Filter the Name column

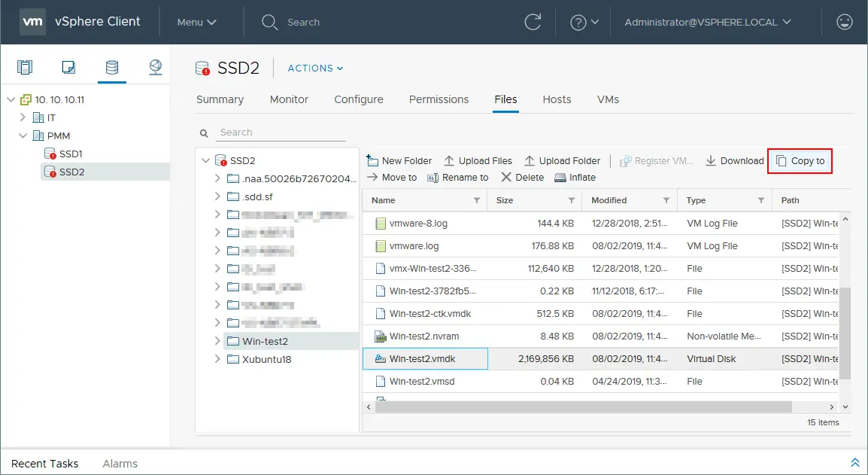click(477, 200)
